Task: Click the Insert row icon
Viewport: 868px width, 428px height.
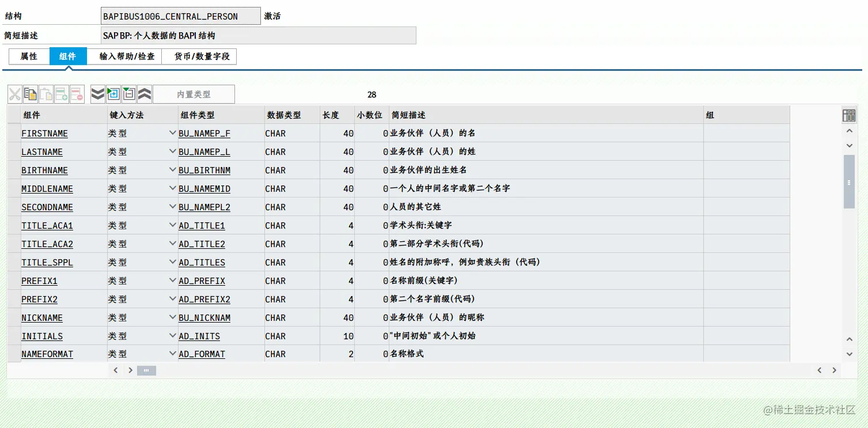Action: (62, 94)
